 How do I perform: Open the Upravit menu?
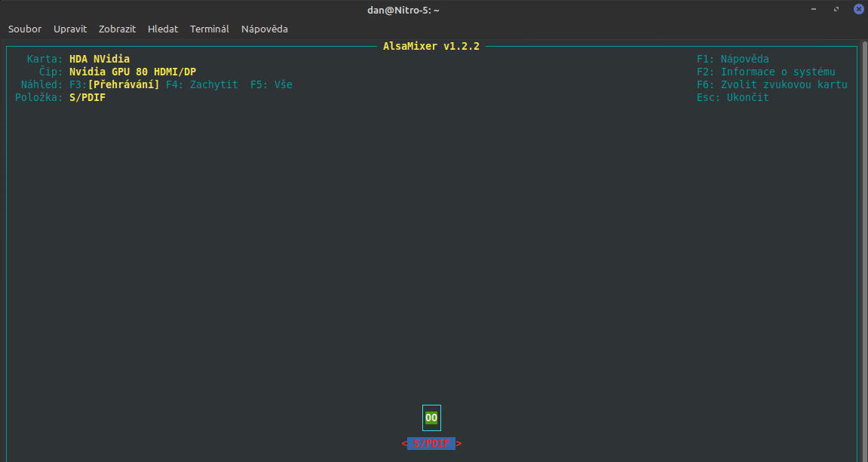click(70, 29)
